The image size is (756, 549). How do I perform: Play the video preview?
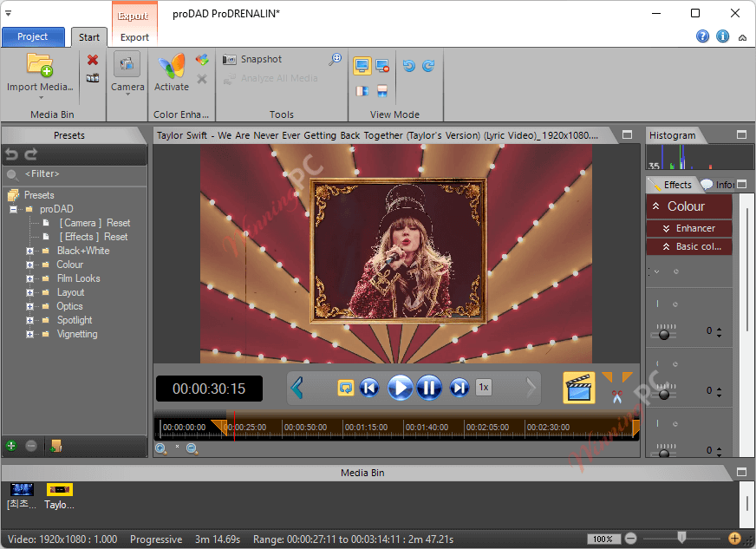tap(401, 388)
